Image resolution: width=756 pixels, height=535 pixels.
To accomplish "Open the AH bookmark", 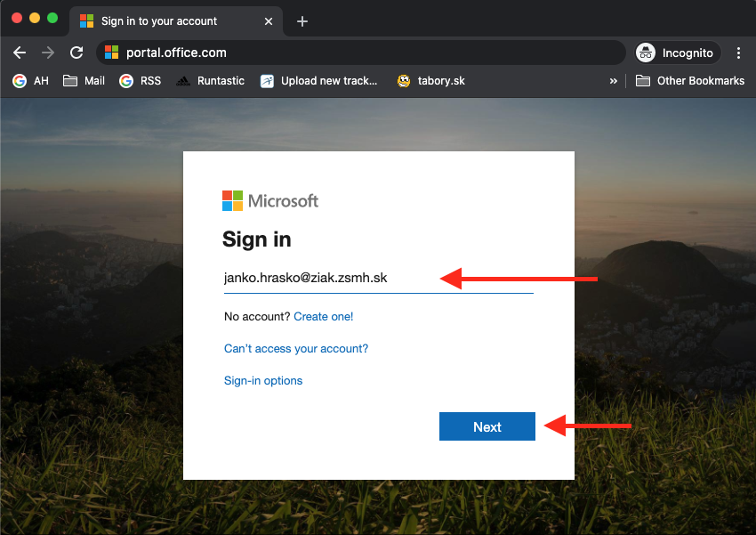I will click(31, 81).
